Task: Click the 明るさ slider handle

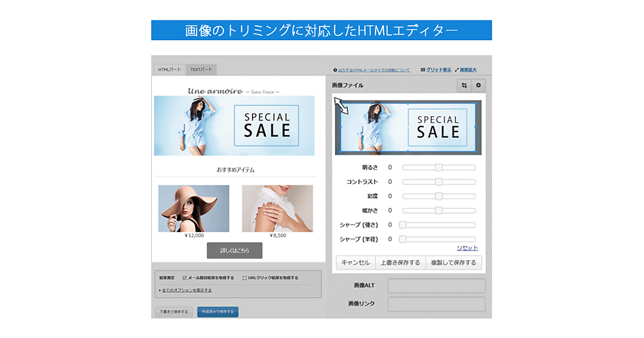Action: pyautogui.click(x=439, y=167)
